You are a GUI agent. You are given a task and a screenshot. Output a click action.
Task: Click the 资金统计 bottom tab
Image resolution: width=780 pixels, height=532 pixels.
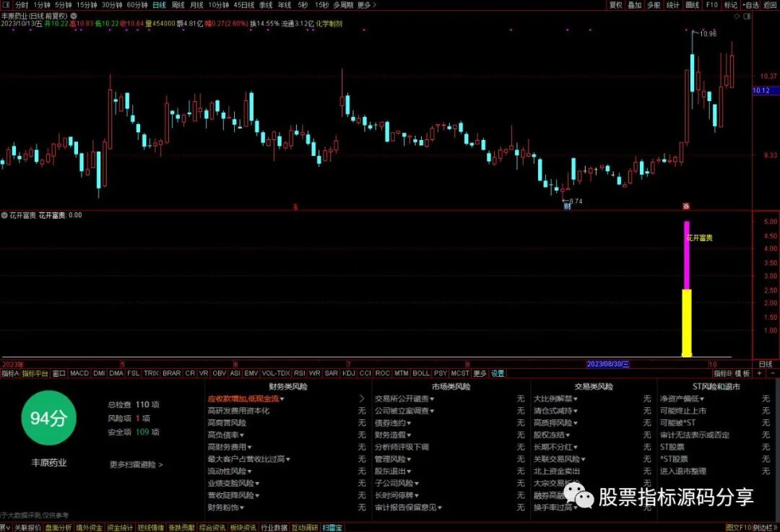click(120, 528)
